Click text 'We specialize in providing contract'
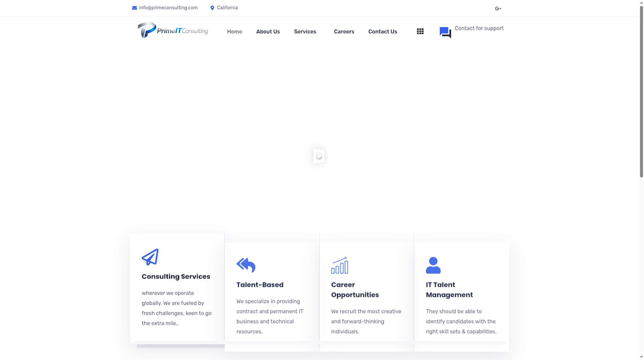Image resolution: width=644 pixels, height=360 pixels. pyautogui.click(x=270, y=316)
